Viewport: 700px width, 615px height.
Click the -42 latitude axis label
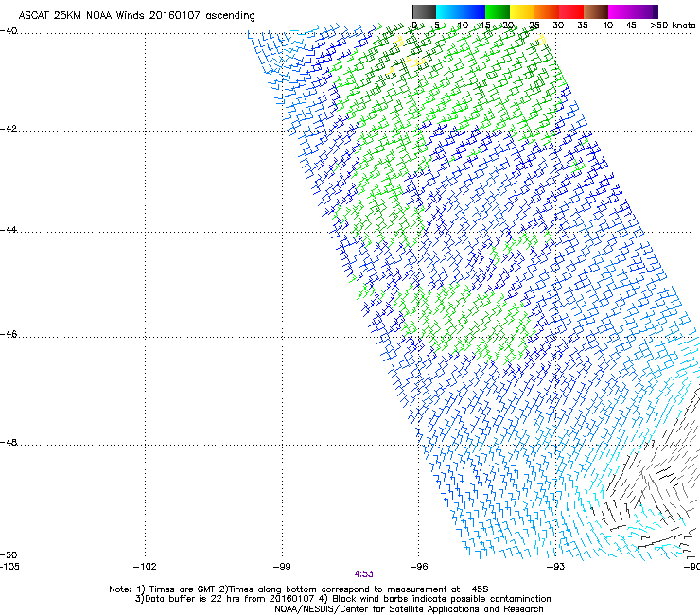(9, 129)
